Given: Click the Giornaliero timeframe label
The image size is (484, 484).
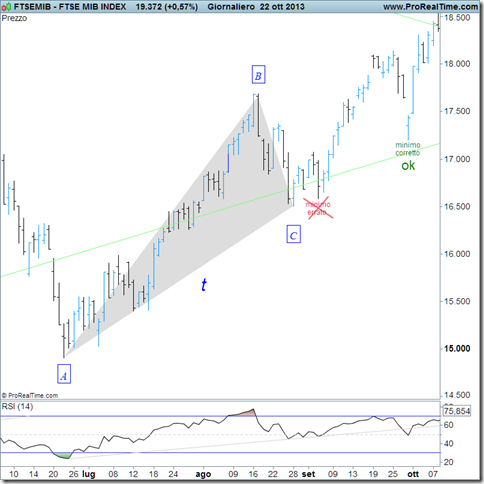Looking at the screenshot, I should pos(232,6).
